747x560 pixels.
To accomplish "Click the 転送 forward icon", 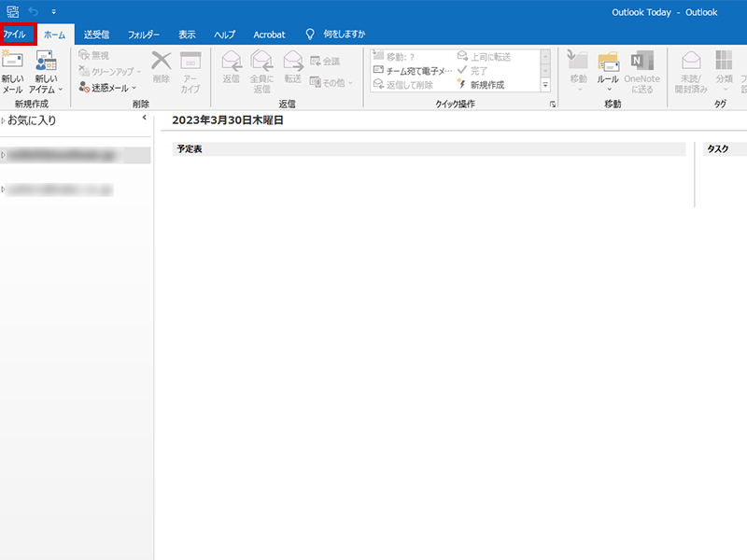I will (293, 61).
